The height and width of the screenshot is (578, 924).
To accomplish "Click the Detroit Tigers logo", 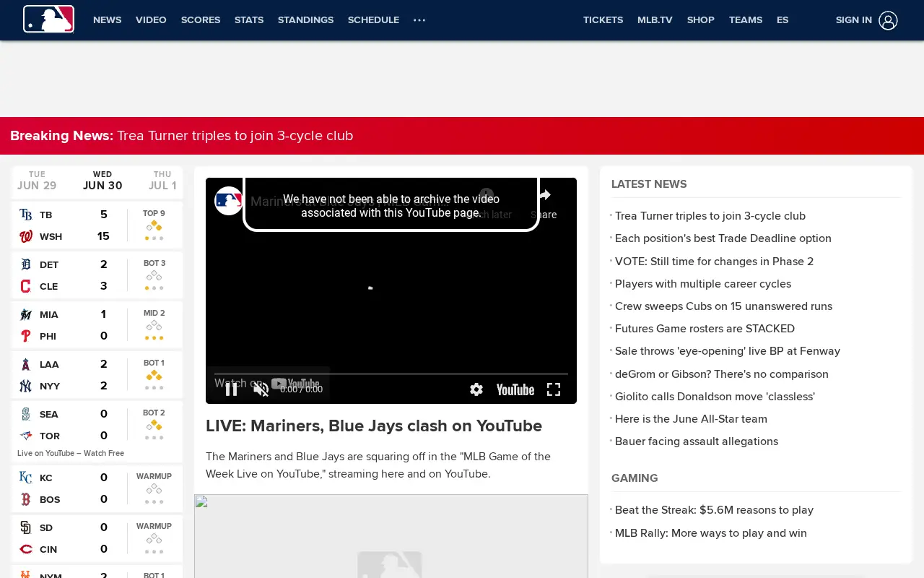I will point(26,264).
